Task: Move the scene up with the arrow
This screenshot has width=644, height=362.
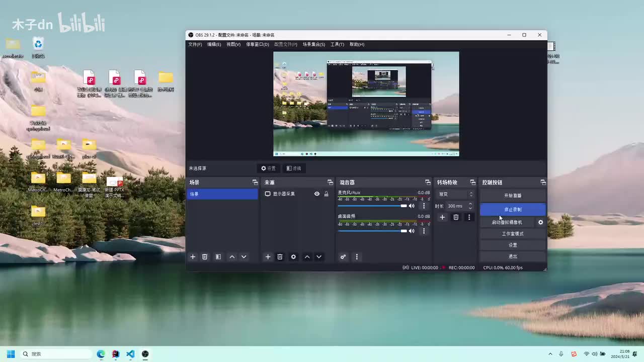Action: pyautogui.click(x=232, y=257)
